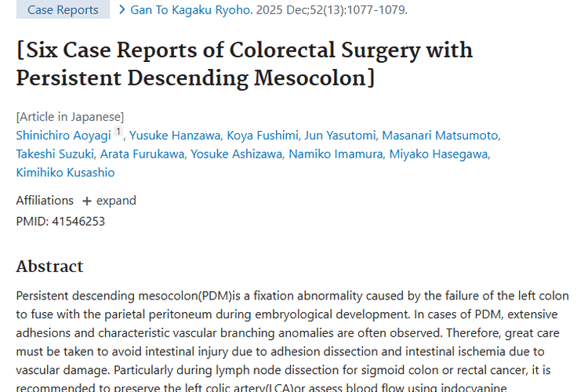Expand the Affiliations section
The image size is (588, 392).
109,200
